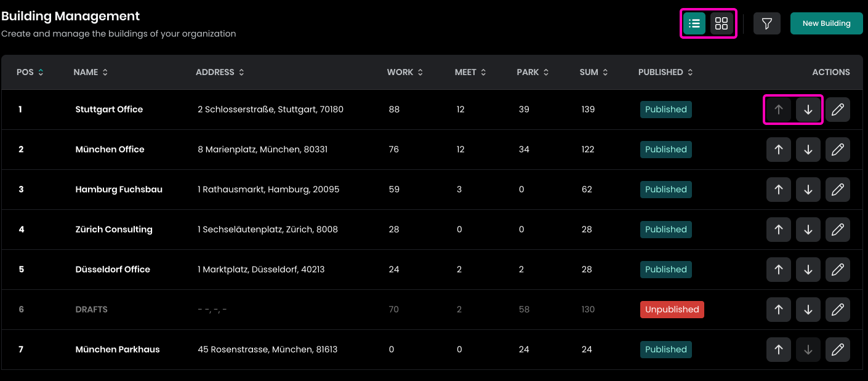Move Stuttgart Office down one position
Viewport: 868px width, 381px height.
tap(808, 110)
